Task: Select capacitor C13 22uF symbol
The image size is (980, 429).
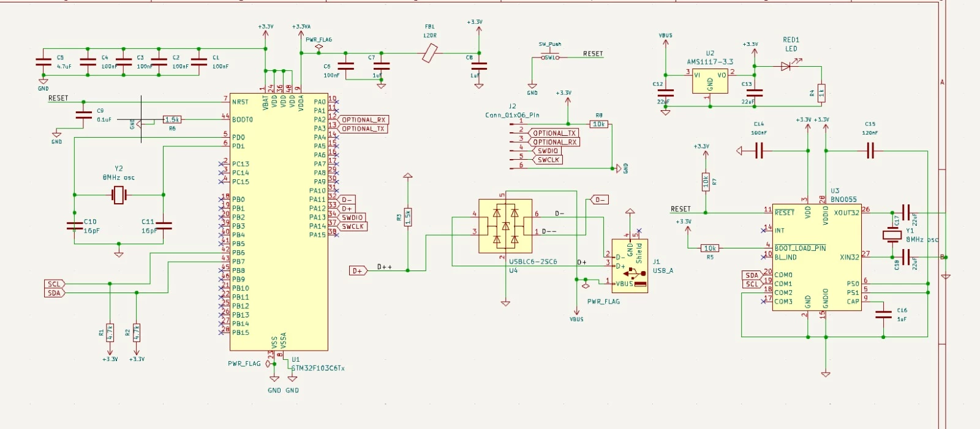Action: pos(755,94)
